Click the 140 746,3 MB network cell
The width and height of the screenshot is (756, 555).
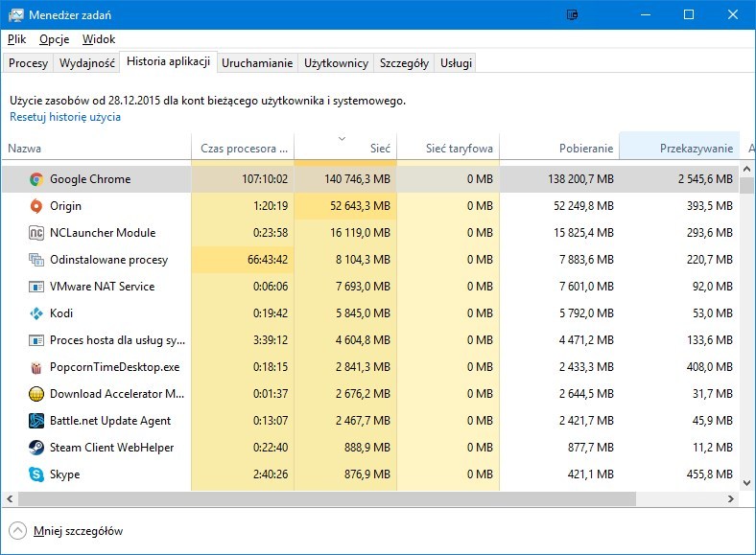(x=345, y=179)
